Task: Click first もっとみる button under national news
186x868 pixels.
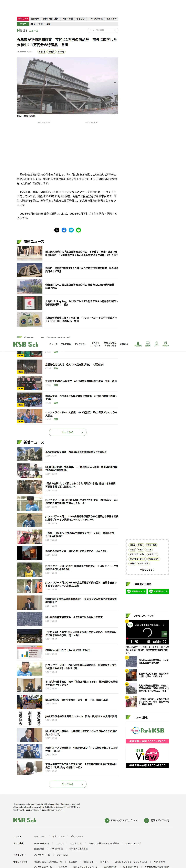Action: point(68,432)
